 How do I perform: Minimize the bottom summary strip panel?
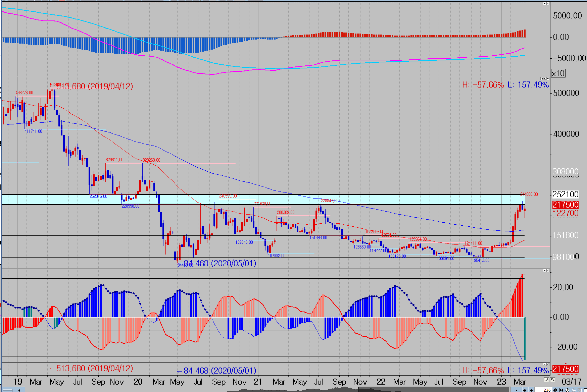coord(544,364)
